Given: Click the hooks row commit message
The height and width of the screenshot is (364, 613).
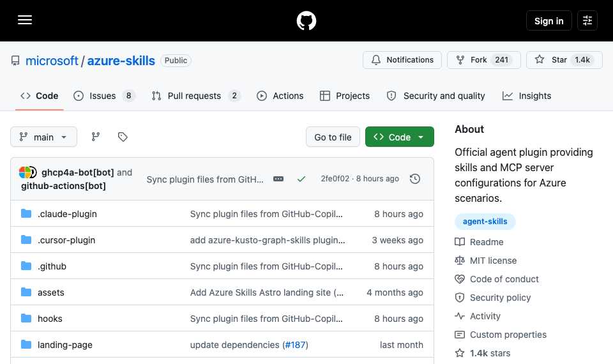Looking at the screenshot, I should click(x=266, y=319).
